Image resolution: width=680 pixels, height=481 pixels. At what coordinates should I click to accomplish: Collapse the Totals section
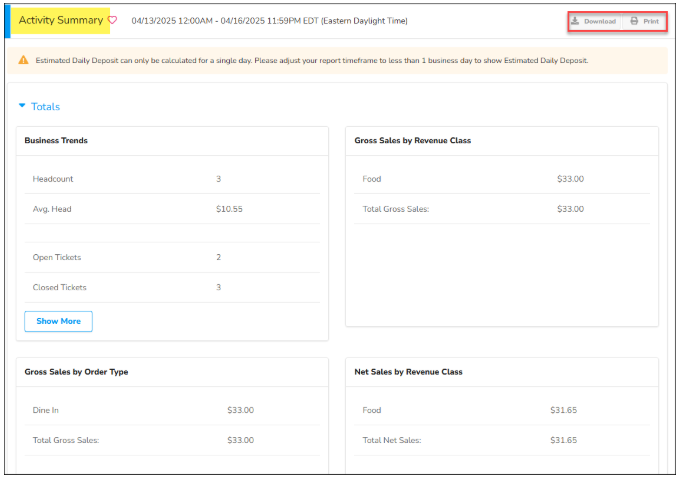click(x=22, y=106)
